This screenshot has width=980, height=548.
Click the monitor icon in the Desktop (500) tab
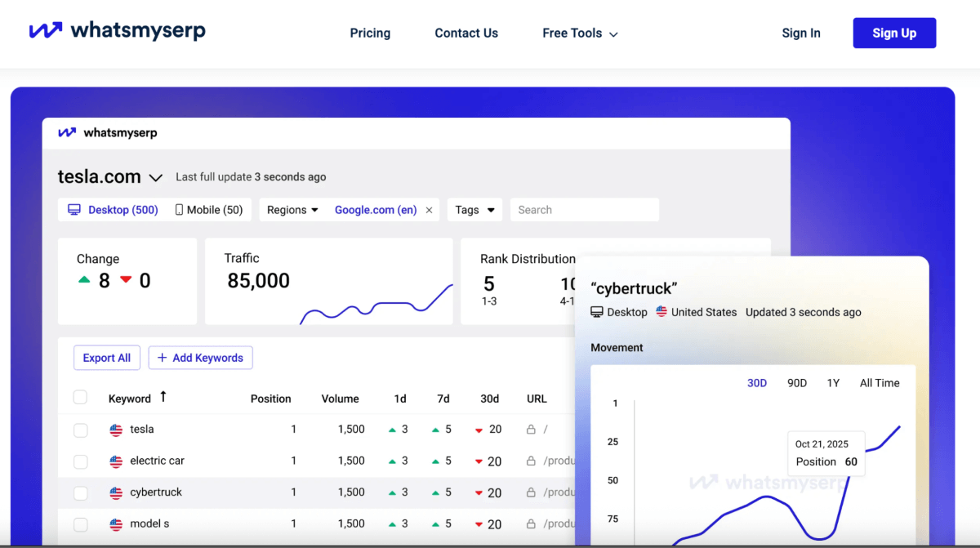coord(74,210)
